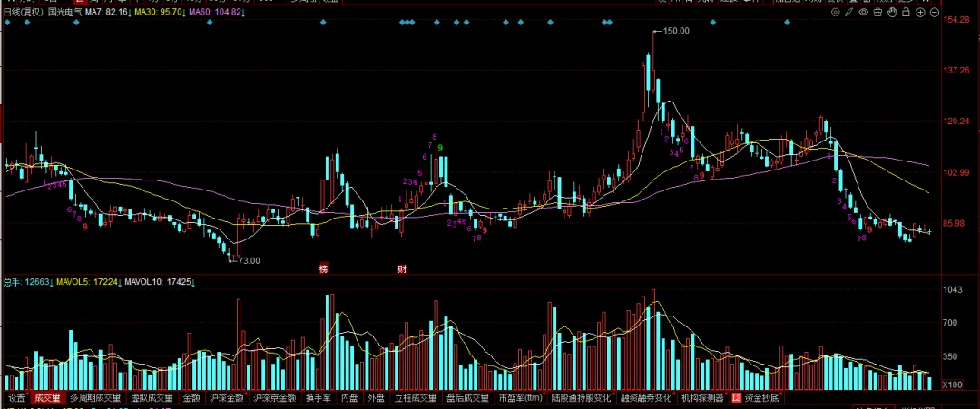Viewport: 980px width, 409px height.
Task: Click the red 榜 marker below chart
Action: [x=323, y=269]
